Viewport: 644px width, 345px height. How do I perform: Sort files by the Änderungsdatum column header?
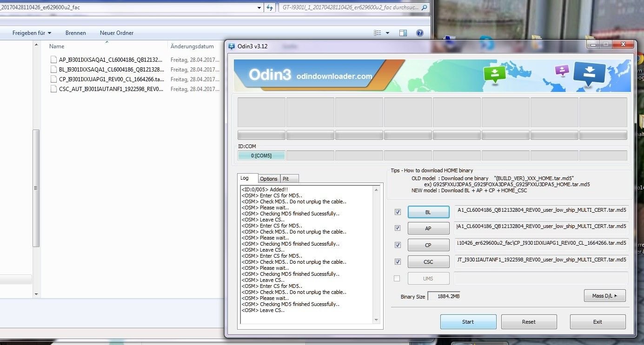coord(192,46)
